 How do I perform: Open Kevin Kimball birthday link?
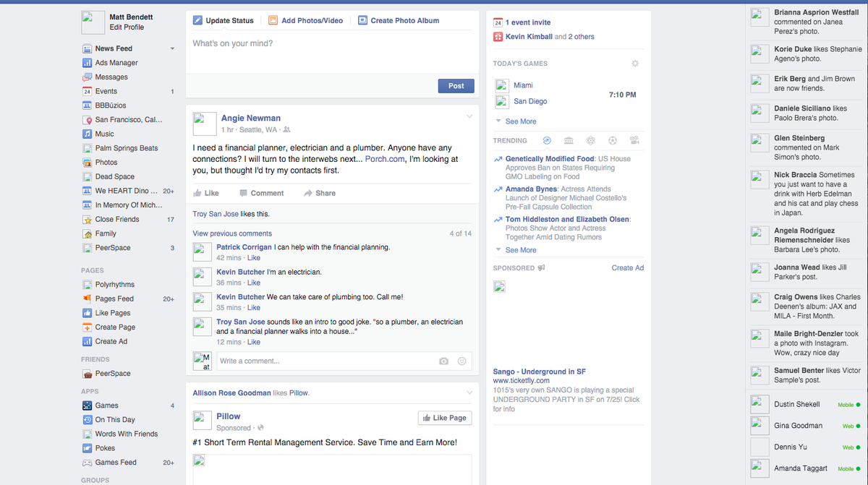tap(529, 36)
